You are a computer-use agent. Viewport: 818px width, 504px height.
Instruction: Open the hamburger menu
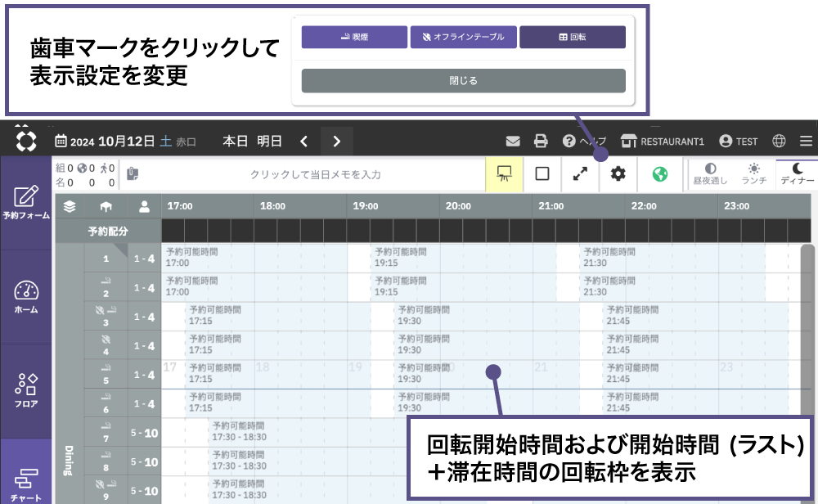[806, 142]
